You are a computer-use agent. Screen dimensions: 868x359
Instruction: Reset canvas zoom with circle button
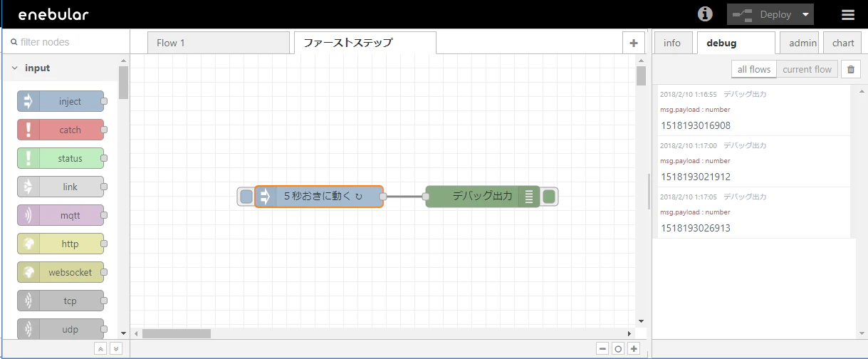tap(618, 349)
